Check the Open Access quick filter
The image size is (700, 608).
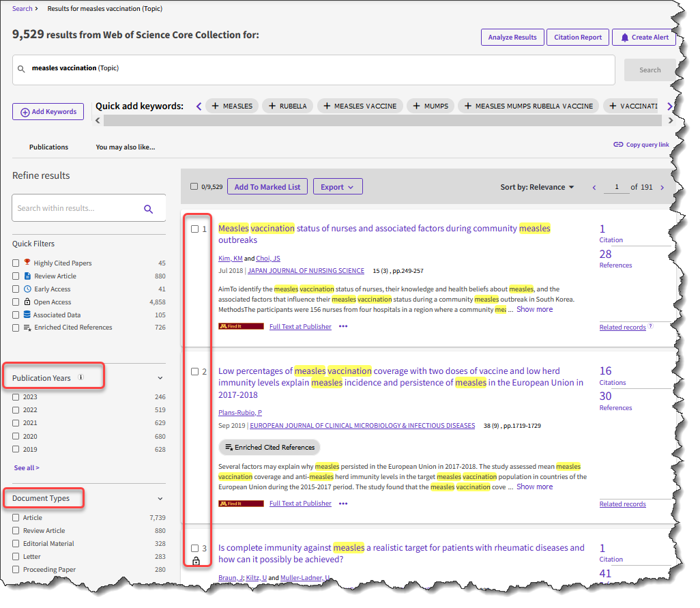[x=16, y=302]
